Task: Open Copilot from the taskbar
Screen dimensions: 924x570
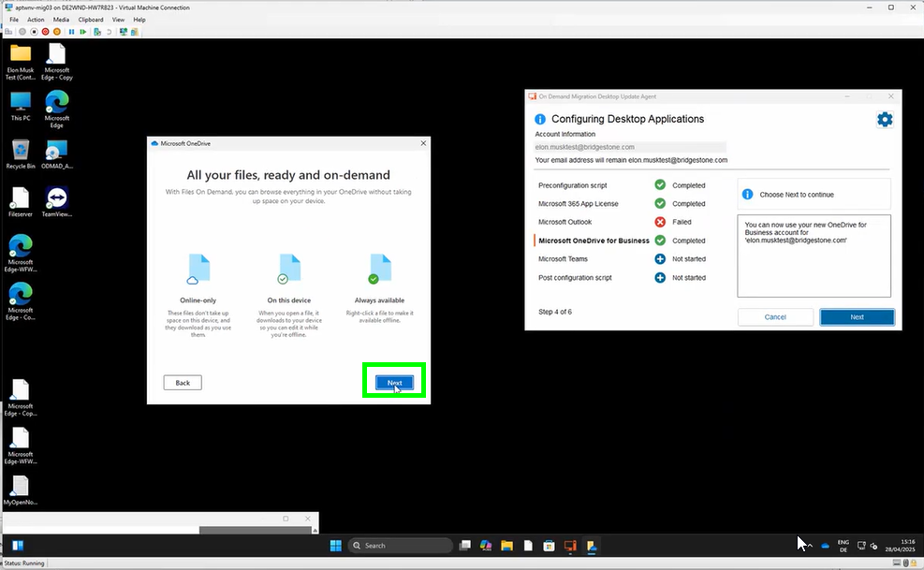Action: point(486,546)
